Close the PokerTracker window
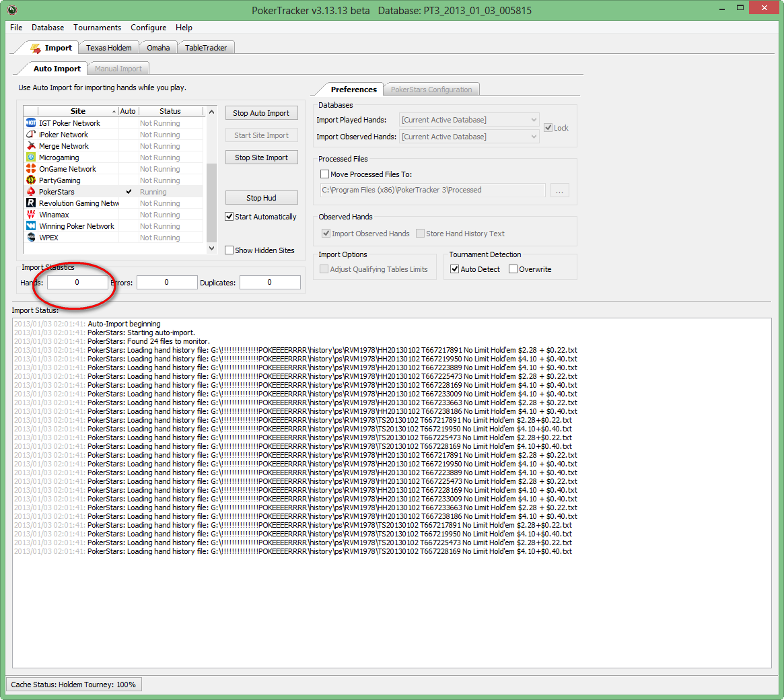Viewport: 784px width, 700px height. [x=764, y=7]
